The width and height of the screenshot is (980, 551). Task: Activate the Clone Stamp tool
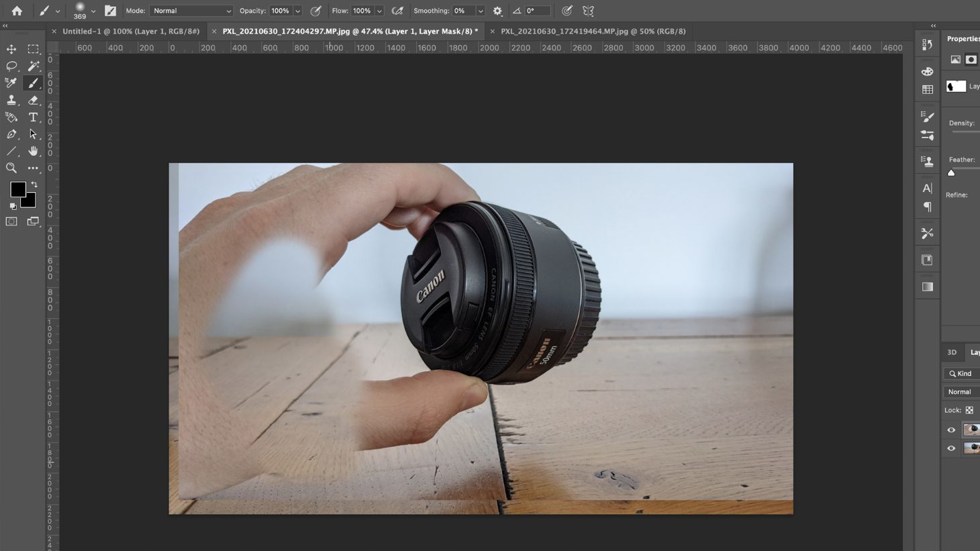(x=11, y=100)
